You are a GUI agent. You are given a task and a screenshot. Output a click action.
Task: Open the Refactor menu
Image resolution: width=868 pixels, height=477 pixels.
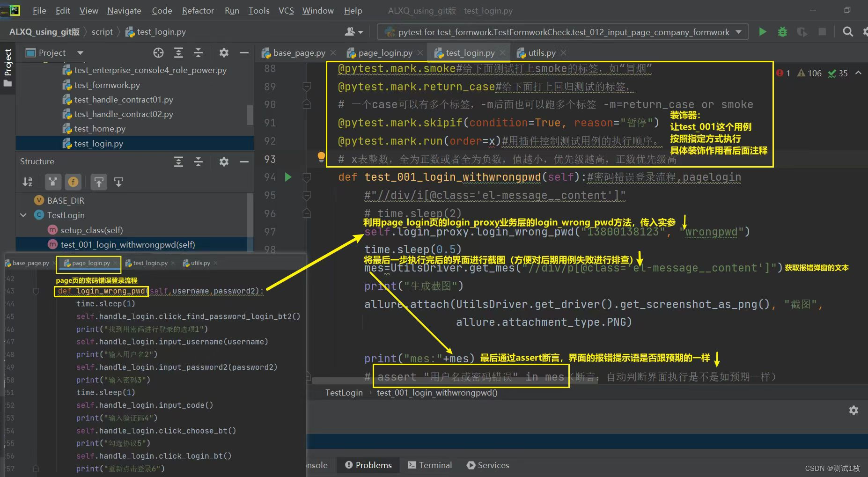coord(198,10)
